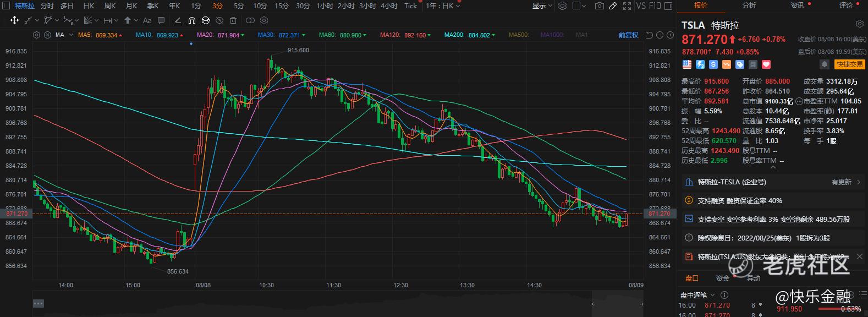Expand the wave tool options arrow
The height and width of the screenshot is (317, 868).
76,20
